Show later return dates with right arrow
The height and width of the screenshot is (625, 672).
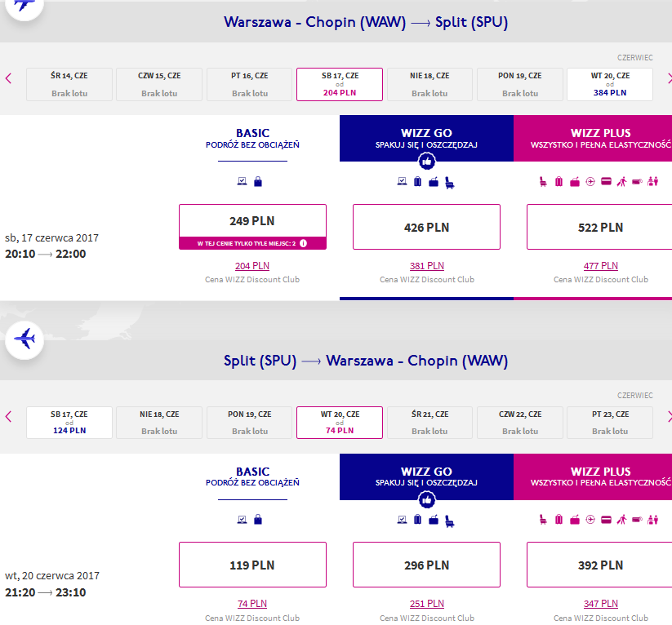click(x=669, y=416)
